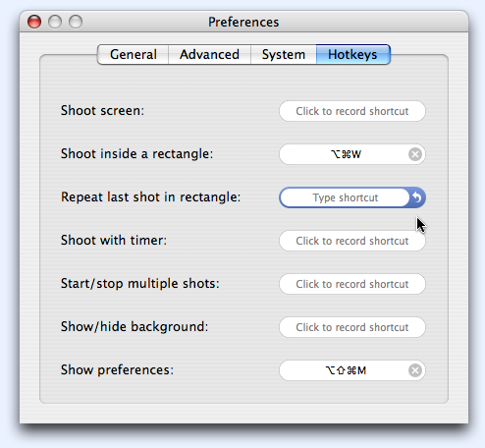Minimize the Preferences window

coord(55,22)
